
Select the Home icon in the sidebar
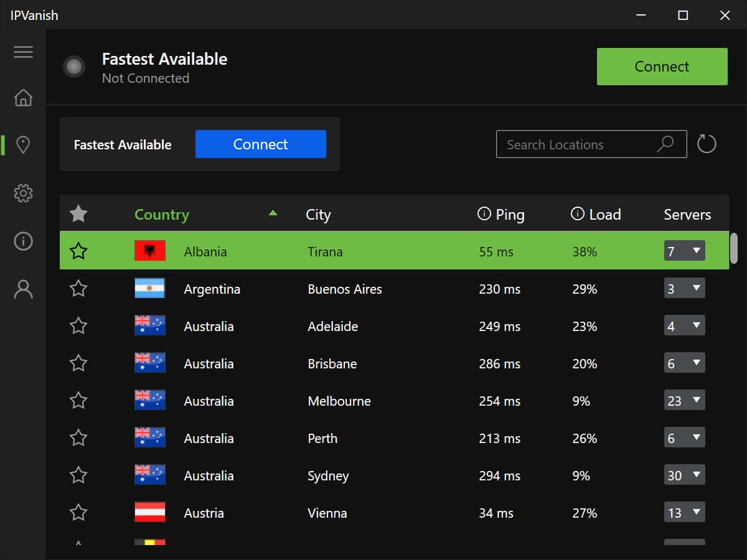coord(23,98)
